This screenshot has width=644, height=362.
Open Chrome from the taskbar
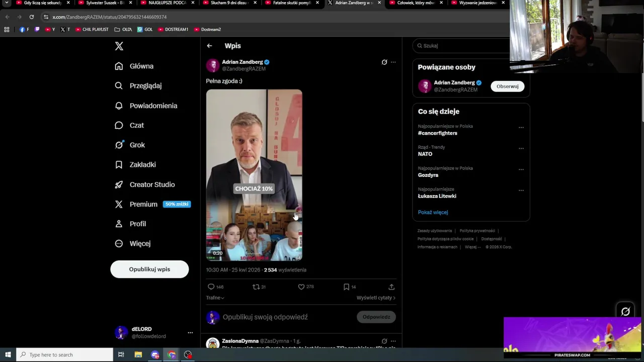click(x=172, y=354)
